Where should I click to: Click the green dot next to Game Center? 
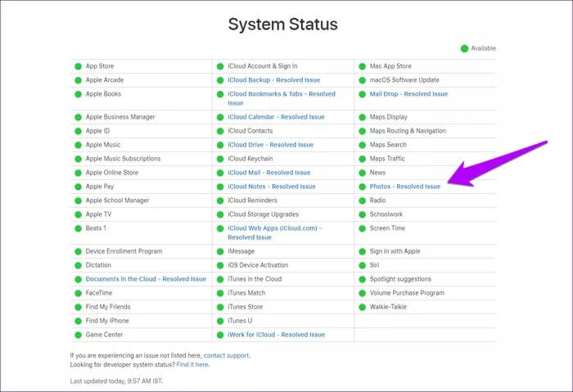78,335
